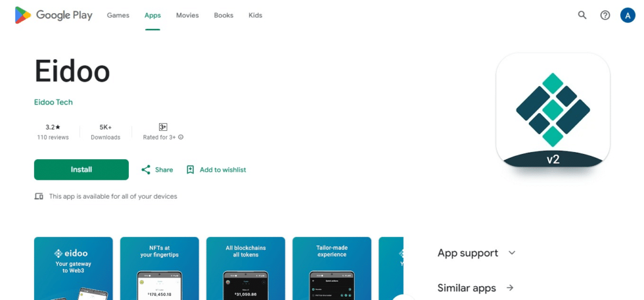Click the Eidoo v2 app icon
The height and width of the screenshot is (300, 644).
coord(553,110)
